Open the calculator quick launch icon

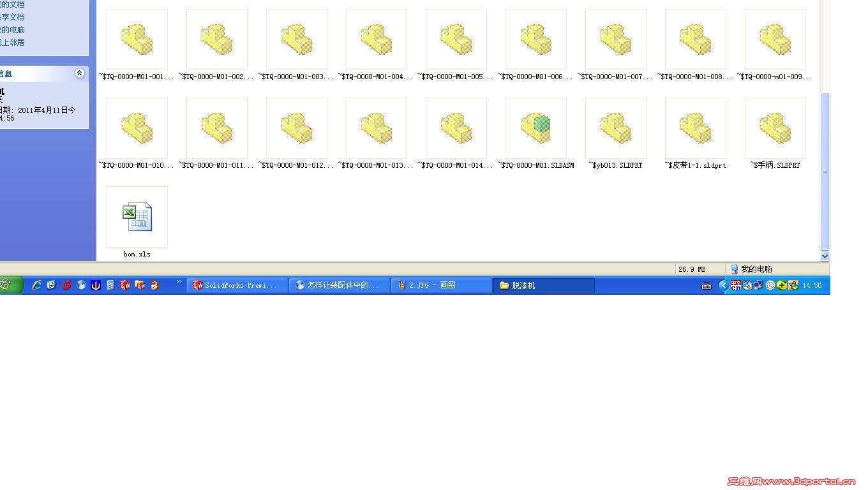click(x=110, y=285)
